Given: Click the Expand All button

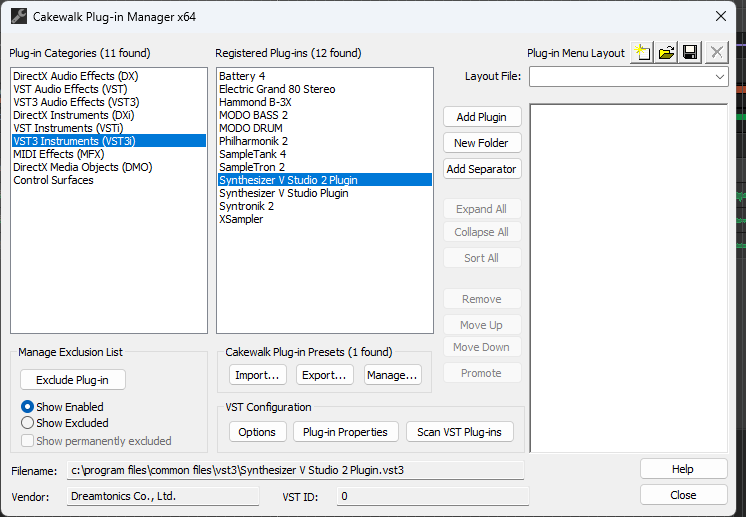Looking at the screenshot, I should pyautogui.click(x=482, y=209).
